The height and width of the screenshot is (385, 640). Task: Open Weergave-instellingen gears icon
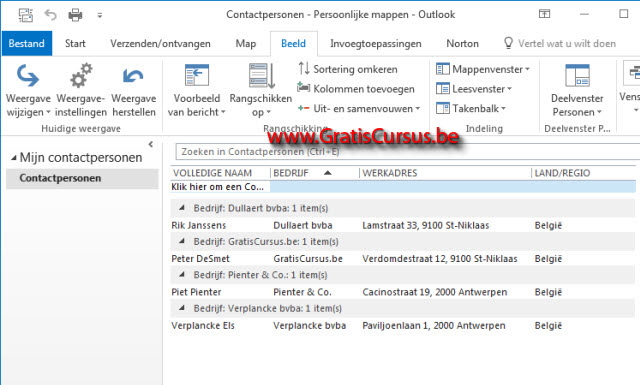point(80,90)
